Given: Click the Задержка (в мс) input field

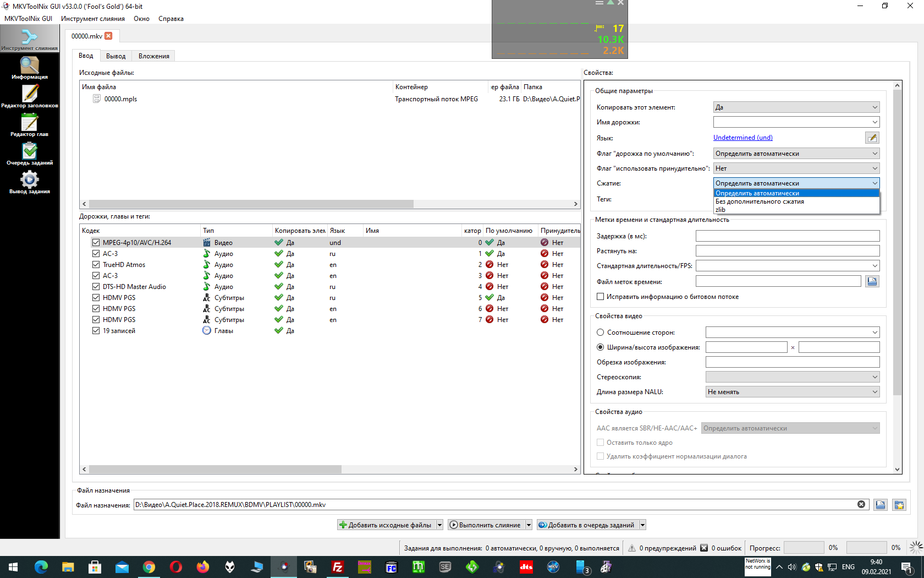Looking at the screenshot, I should point(788,236).
